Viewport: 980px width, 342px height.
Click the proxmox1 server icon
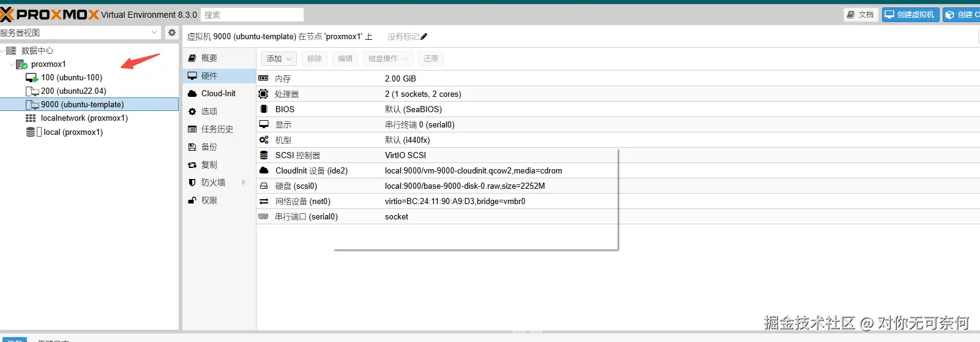[x=21, y=64]
